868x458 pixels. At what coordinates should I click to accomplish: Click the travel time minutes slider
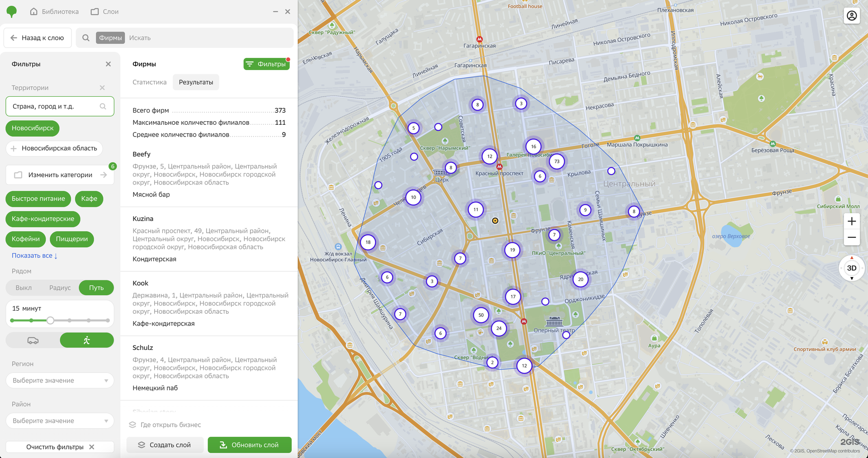coord(51,321)
